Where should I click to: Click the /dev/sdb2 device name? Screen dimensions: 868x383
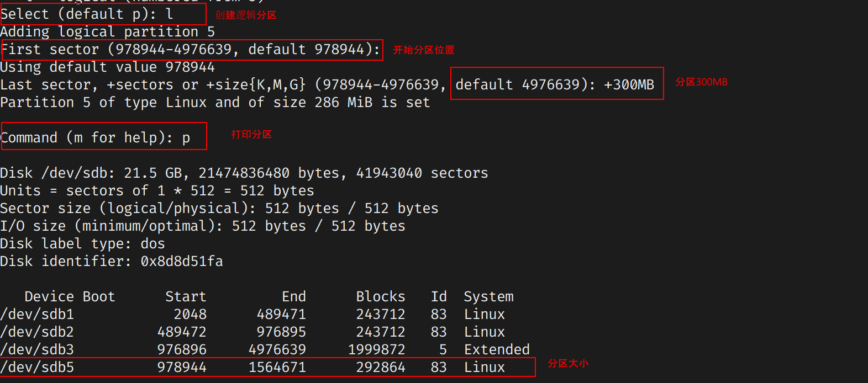pyautogui.click(x=37, y=332)
